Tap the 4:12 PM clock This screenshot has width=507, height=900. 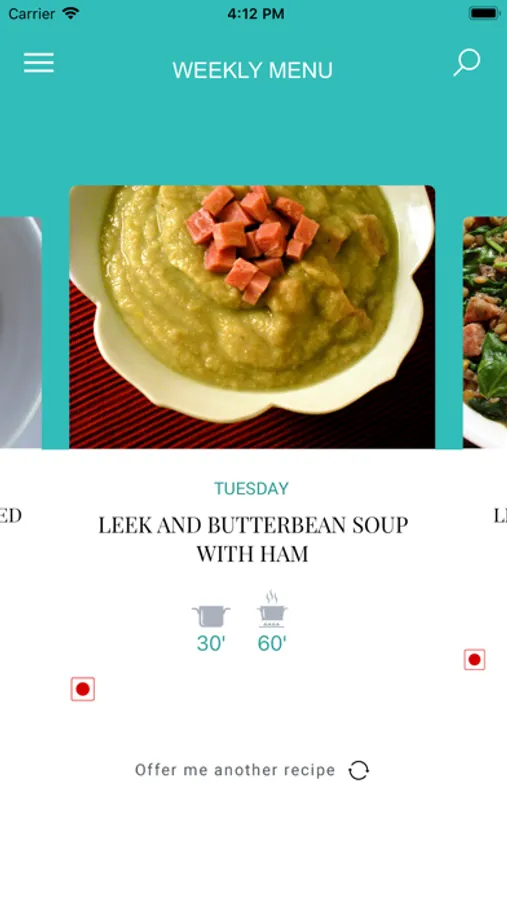point(256,14)
